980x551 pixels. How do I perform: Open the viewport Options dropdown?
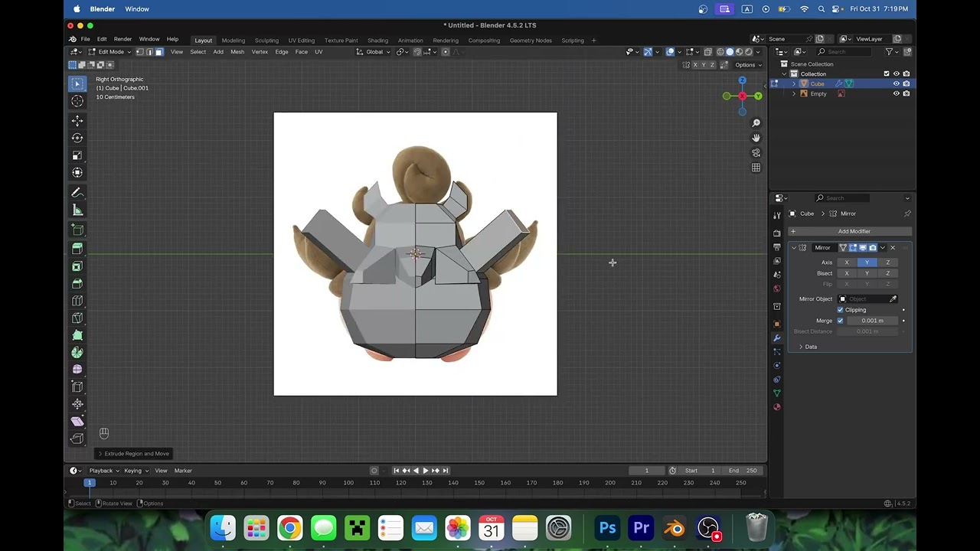[x=747, y=65]
